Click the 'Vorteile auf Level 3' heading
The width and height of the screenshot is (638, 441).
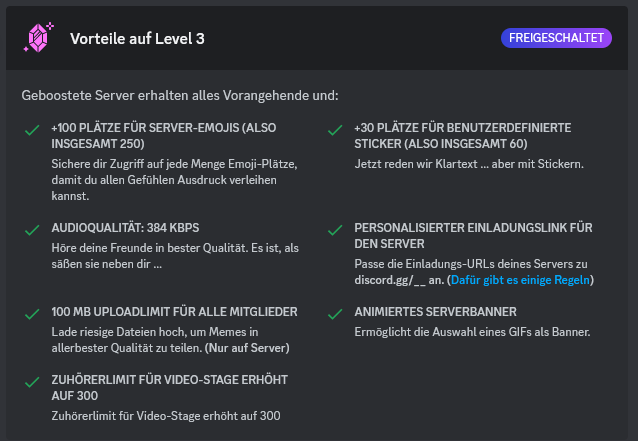137,38
